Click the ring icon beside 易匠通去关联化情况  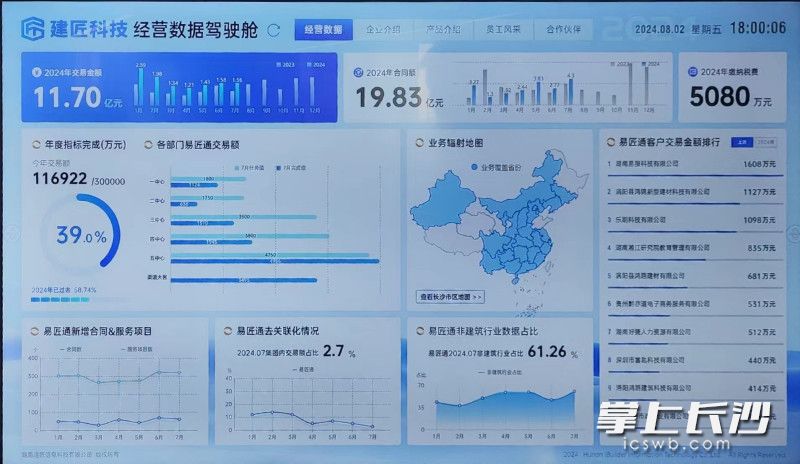coord(226,330)
